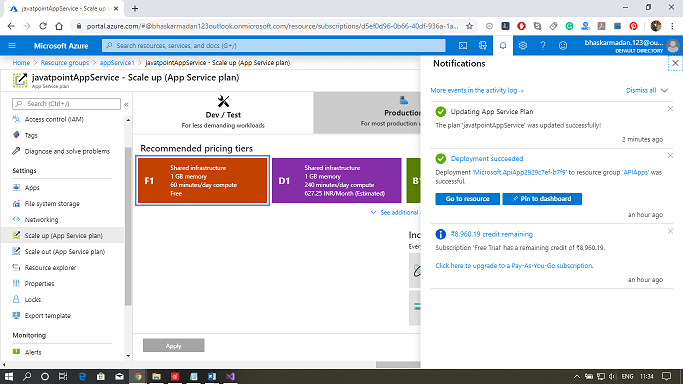683x384 pixels.
Task: Dismiss the Updating App Service Plan notification
Action: (670, 109)
